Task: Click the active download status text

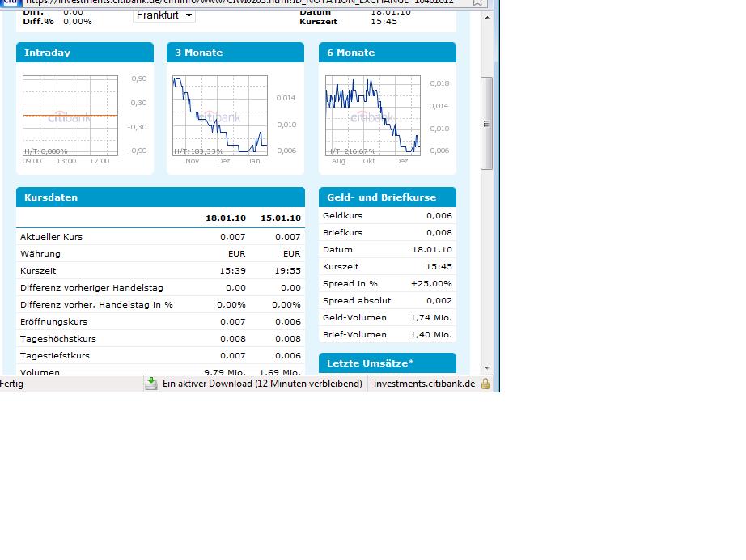Action: pyautogui.click(x=262, y=384)
